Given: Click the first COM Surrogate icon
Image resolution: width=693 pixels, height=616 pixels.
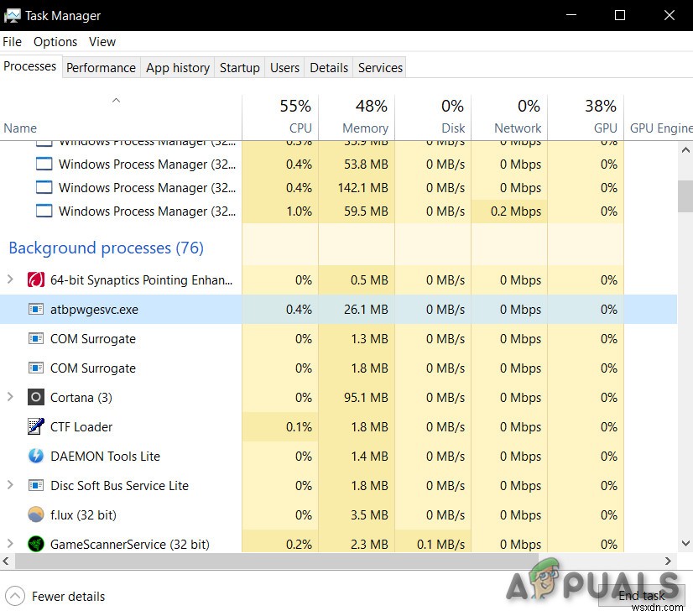Looking at the screenshot, I should click(37, 338).
